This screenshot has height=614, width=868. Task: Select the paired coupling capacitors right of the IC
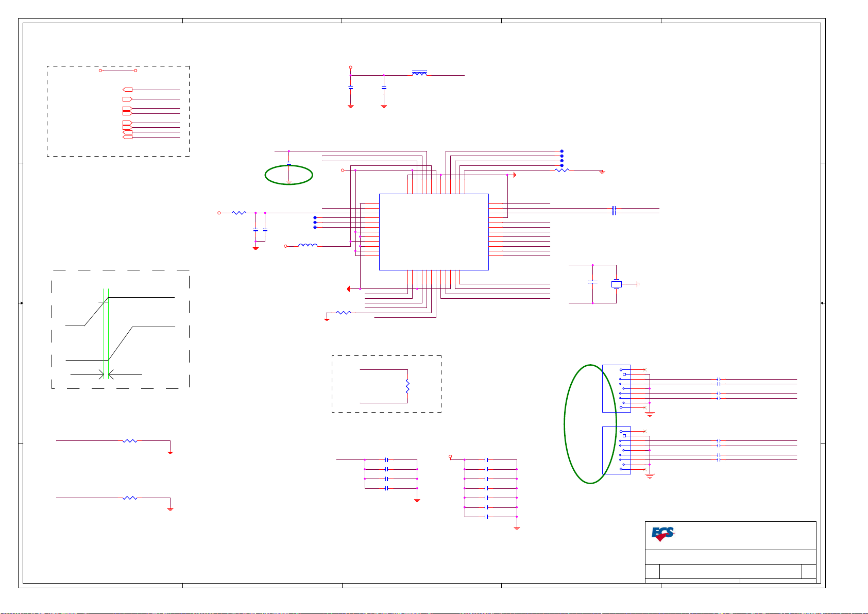[614, 210]
